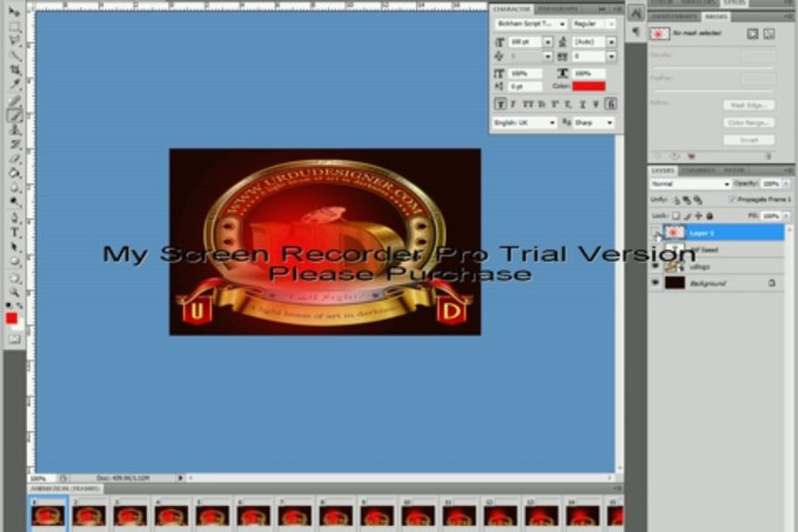Add a vector mask in Masks panel
Viewport: 798px width, 532px height.
(x=769, y=34)
